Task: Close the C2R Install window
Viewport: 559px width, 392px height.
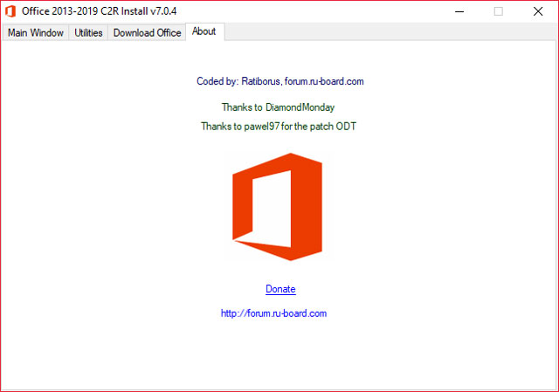Action: coord(538,11)
